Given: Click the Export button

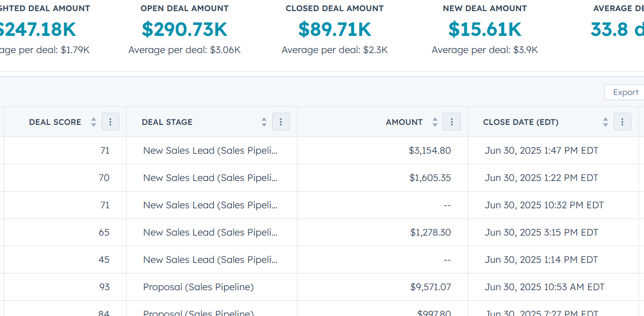Looking at the screenshot, I should (625, 92).
